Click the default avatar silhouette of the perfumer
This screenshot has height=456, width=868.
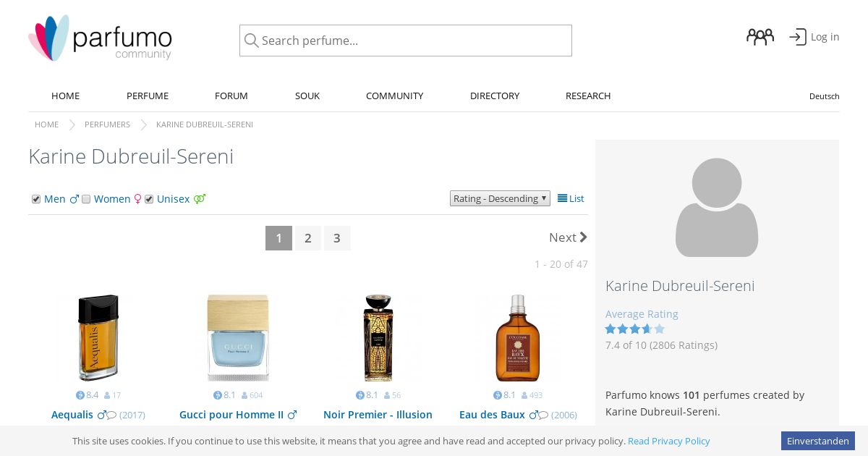coord(717,207)
